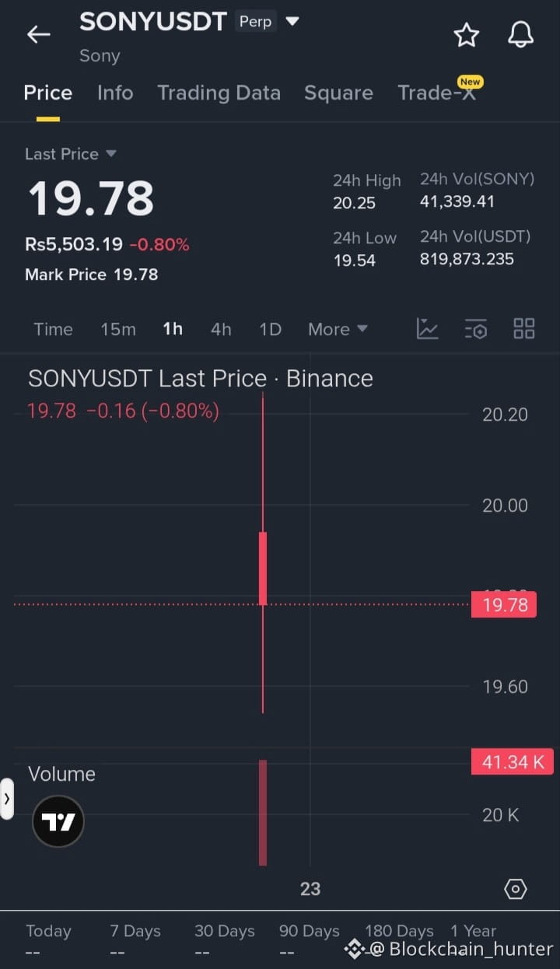Expand Last Price type dropdown
Screen dimensions: 560x969
[x=110, y=154]
